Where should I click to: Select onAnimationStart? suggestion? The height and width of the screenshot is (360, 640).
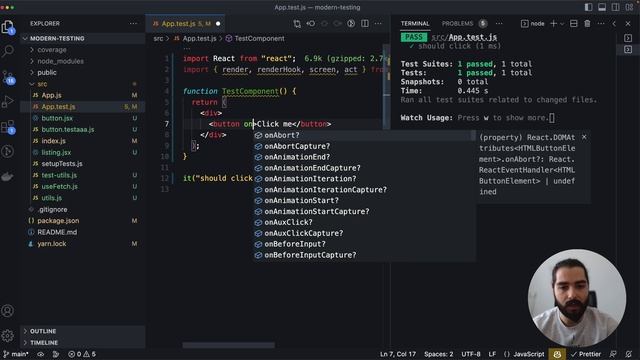coord(363,200)
